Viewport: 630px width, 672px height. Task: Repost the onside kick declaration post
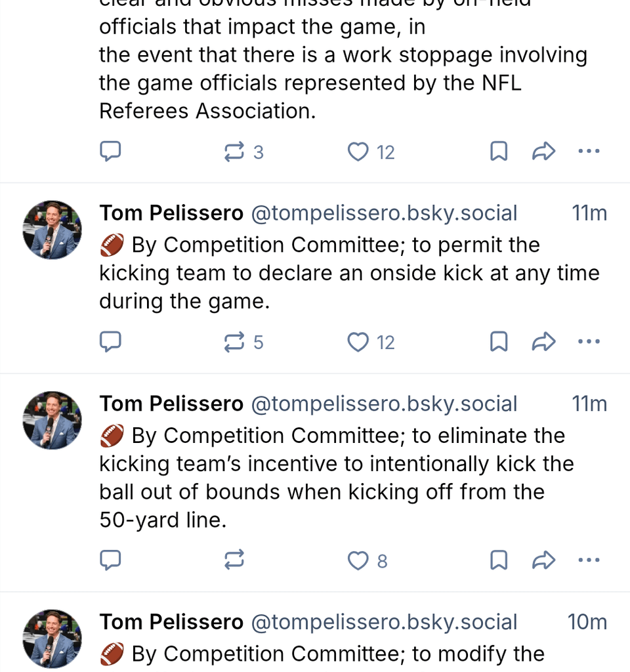[x=234, y=341]
